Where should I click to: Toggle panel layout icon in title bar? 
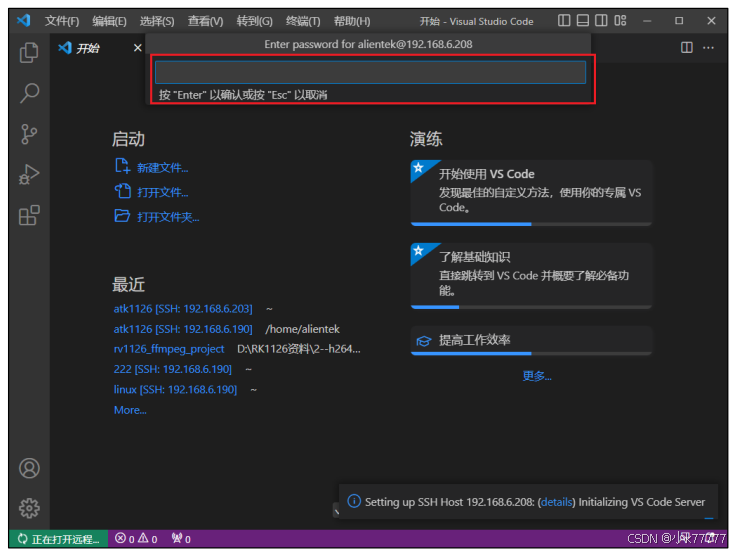583,20
